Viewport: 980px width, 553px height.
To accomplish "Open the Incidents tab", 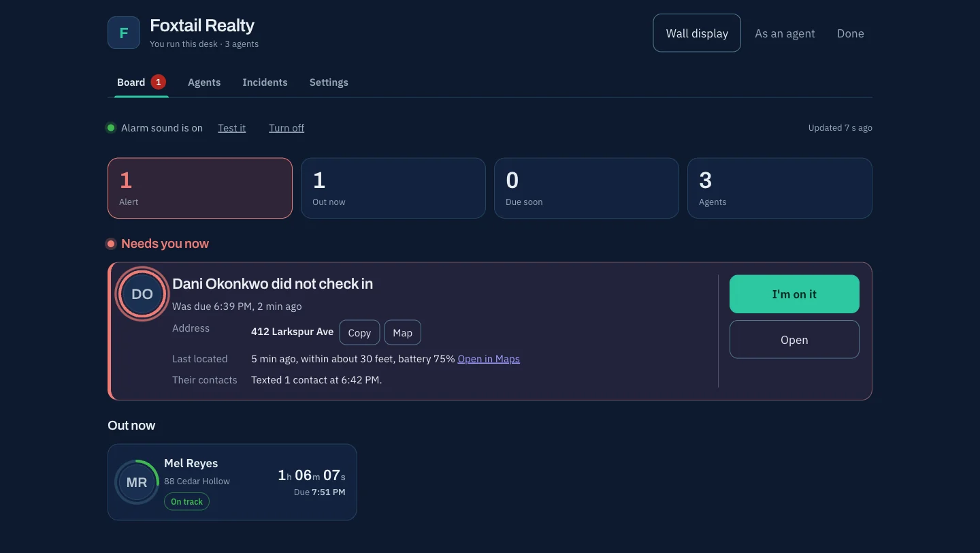I will pyautogui.click(x=265, y=82).
